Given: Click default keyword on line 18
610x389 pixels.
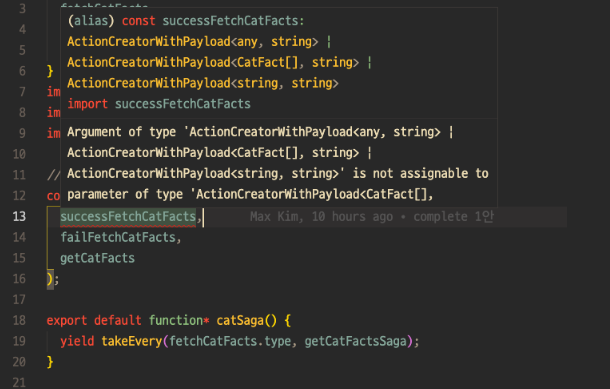Looking at the screenshot, I should tap(117, 320).
